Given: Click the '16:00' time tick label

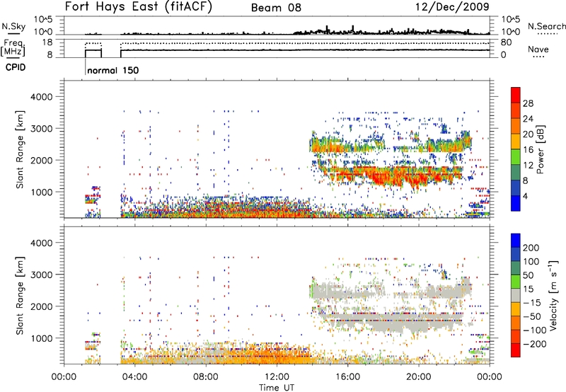Looking at the screenshot, I should [347, 377].
